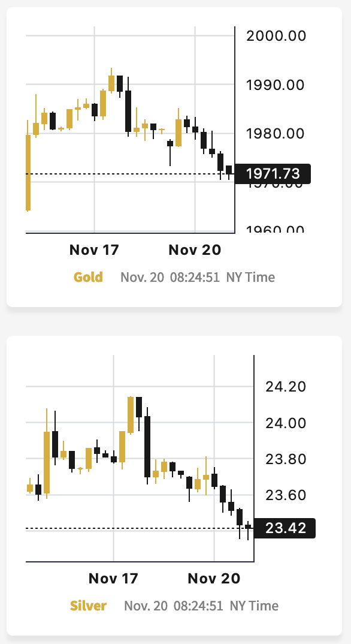This screenshot has height=644, width=351.
Task: Click the Silver label link
Action: coord(87,606)
